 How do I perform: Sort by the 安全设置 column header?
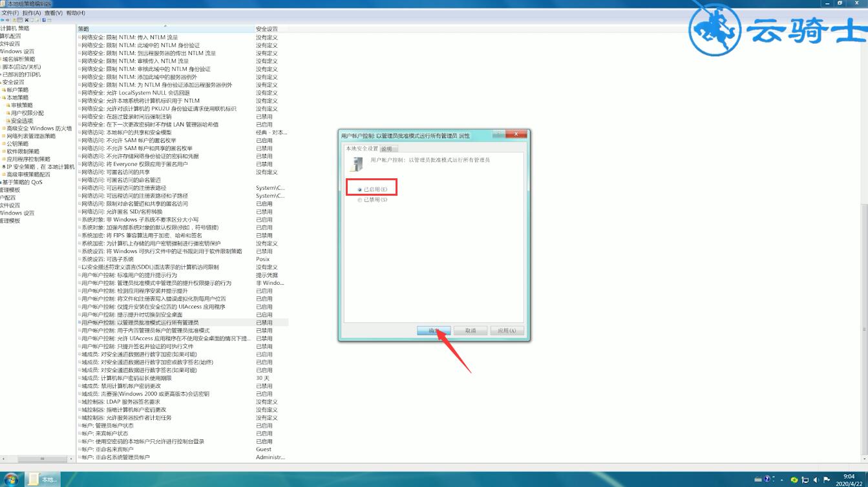point(271,29)
